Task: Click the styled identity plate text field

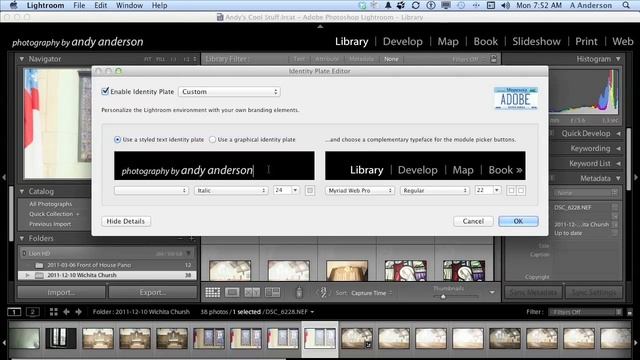Action: point(214,166)
